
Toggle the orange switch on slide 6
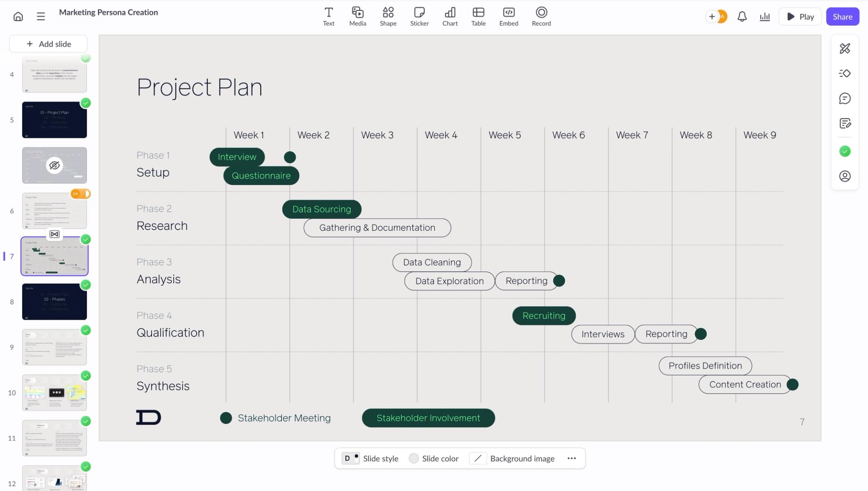[80, 194]
